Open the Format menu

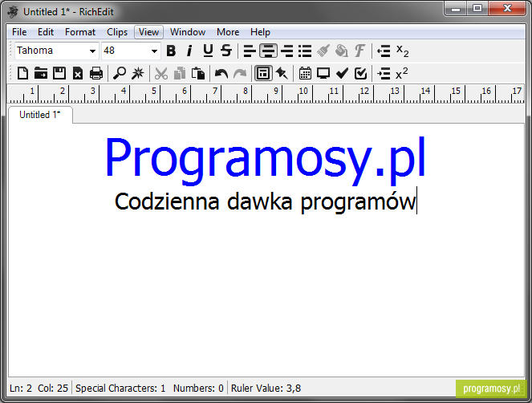click(x=80, y=32)
